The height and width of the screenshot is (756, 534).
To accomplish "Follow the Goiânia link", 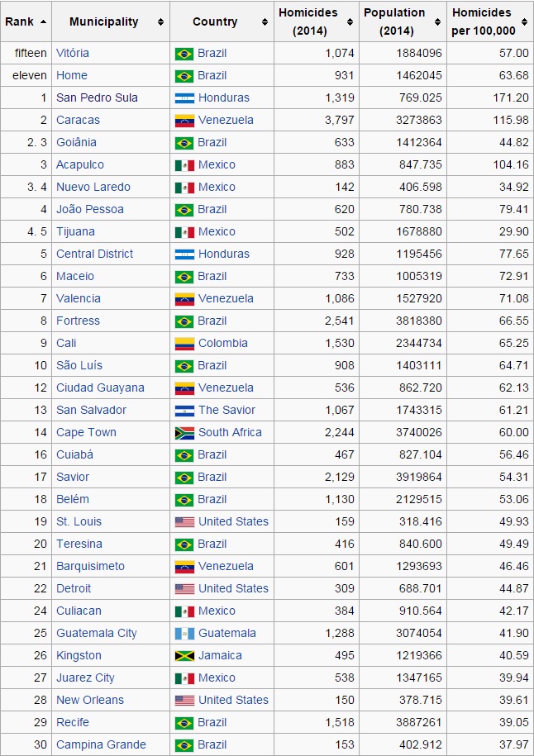I will (x=76, y=142).
